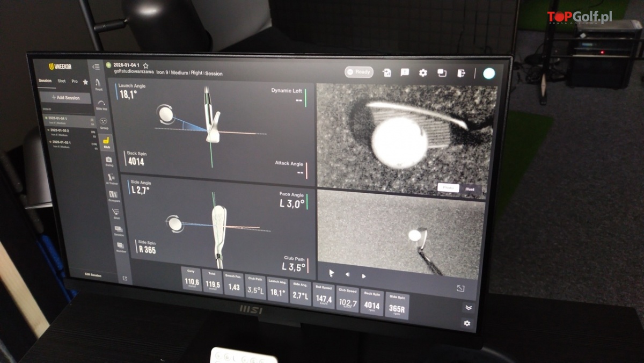
Task: Open the Compare view
Action: (x=113, y=195)
